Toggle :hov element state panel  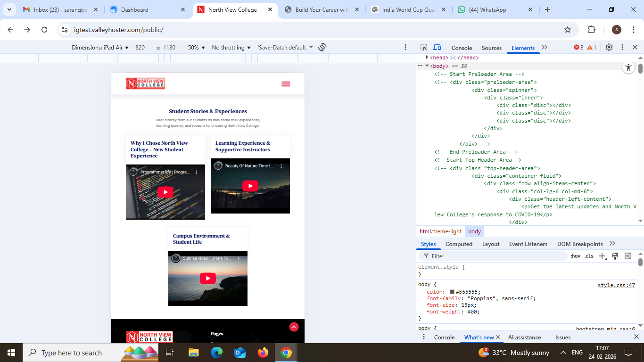[575, 256]
